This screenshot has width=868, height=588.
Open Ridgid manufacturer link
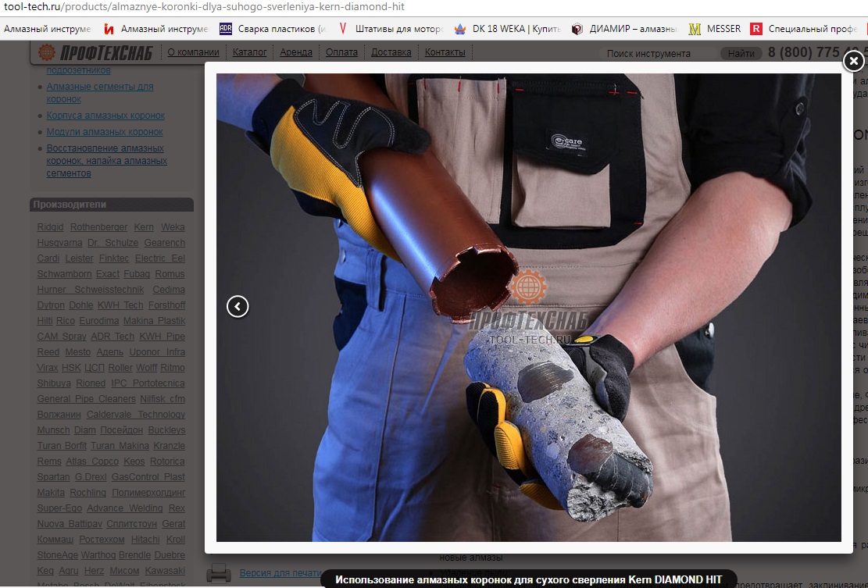click(50, 226)
